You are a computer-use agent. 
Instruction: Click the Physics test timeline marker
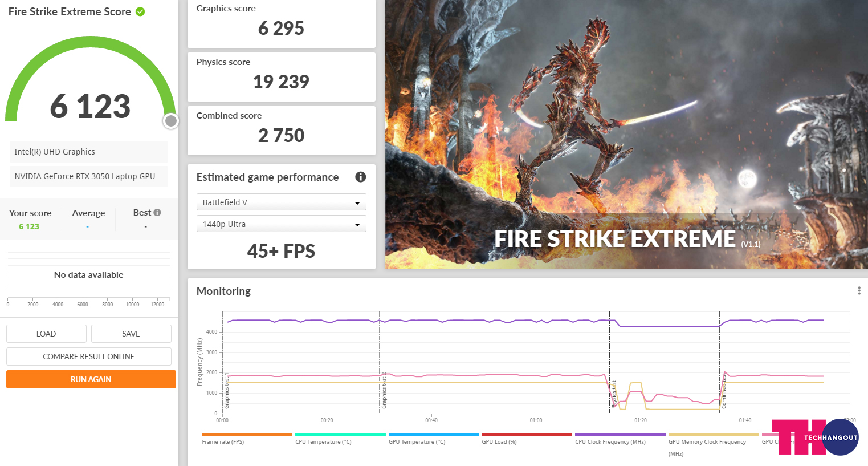click(614, 394)
